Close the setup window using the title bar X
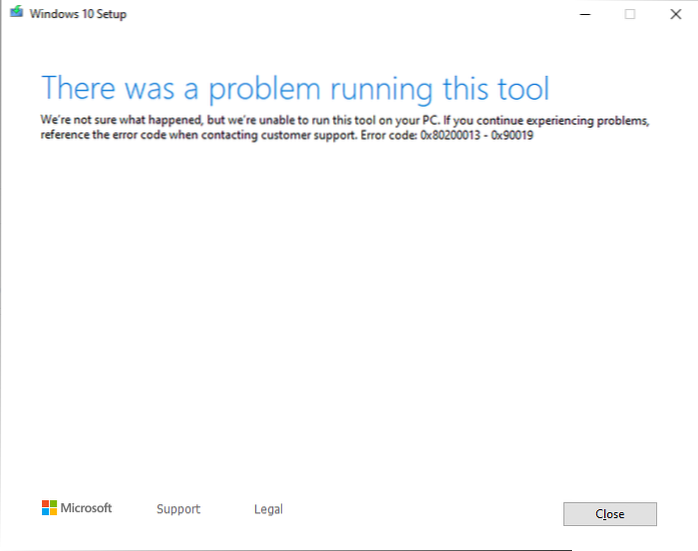698x551 pixels. tap(675, 14)
